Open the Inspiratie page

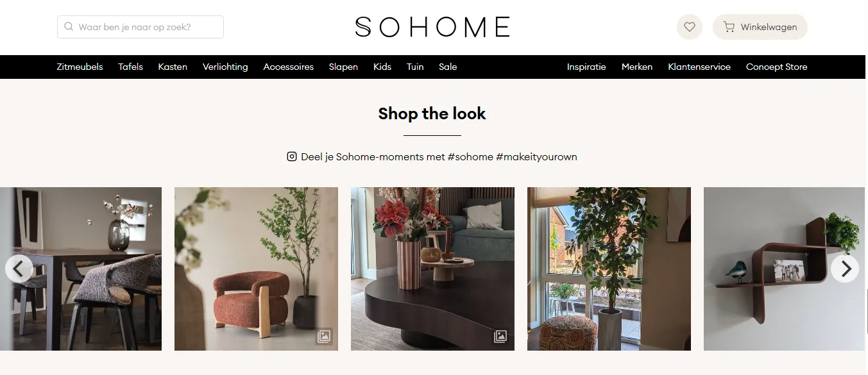tap(586, 67)
